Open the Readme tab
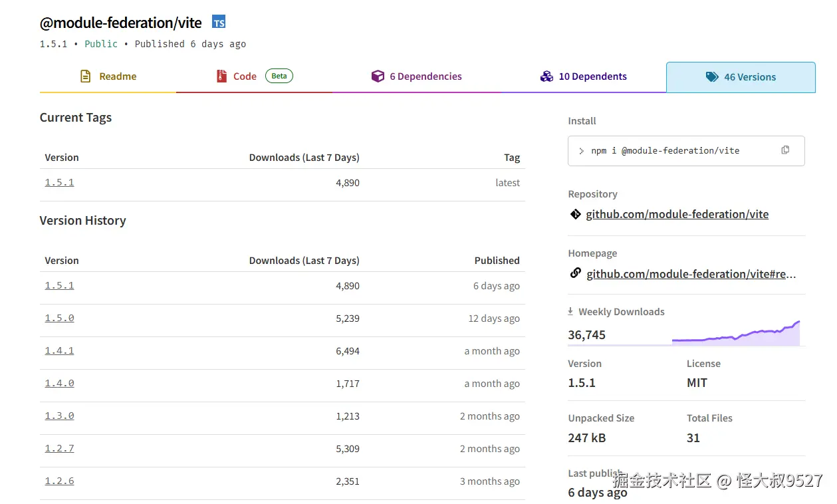Image resolution: width=837 pixels, height=504 pixels. coord(108,77)
